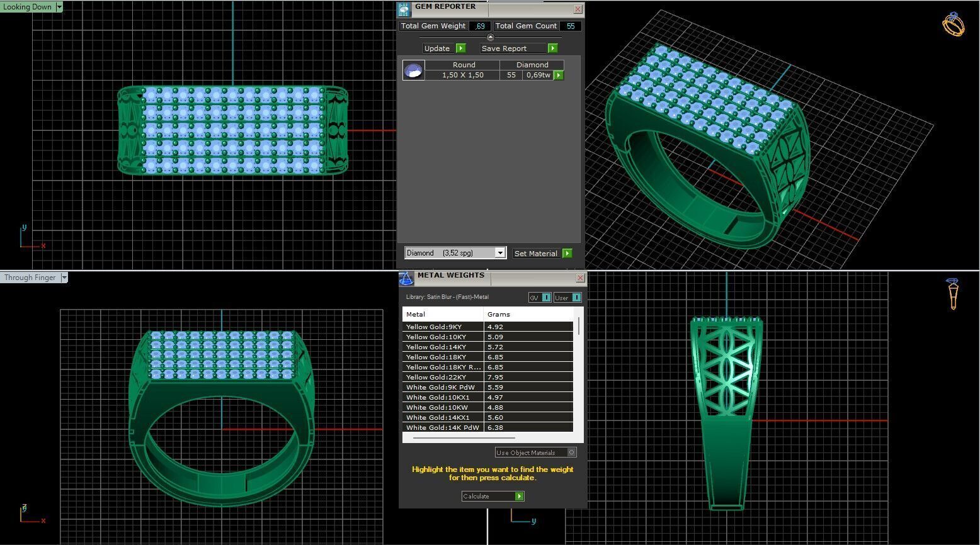Image resolution: width=980 pixels, height=545 pixels.
Task: Select the Yellow Gold:14KY row
Action: (x=487, y=347)
